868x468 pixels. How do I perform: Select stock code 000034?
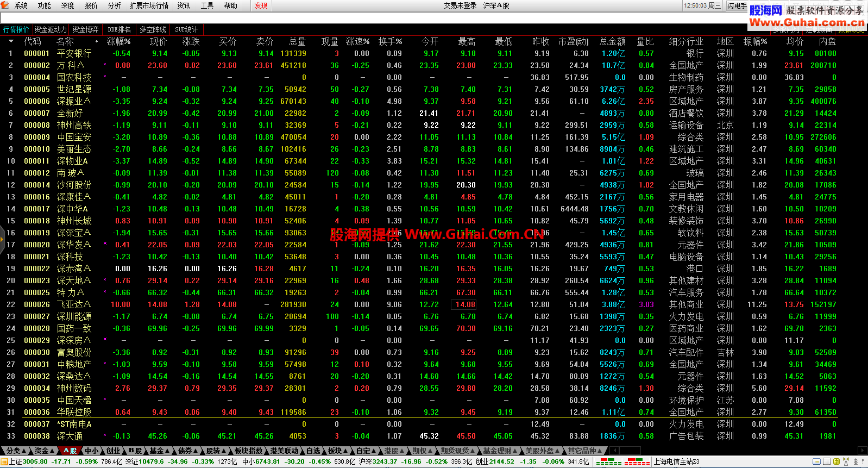tap(37, 388)
